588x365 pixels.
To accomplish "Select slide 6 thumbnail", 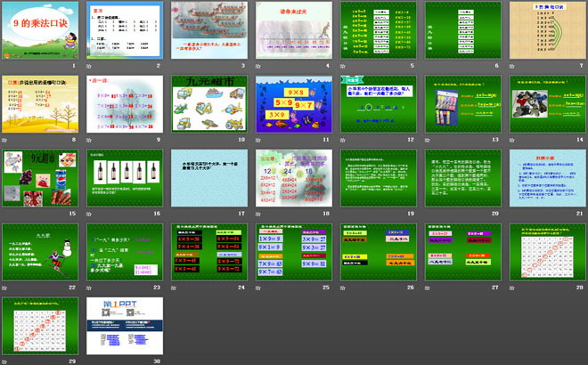I will (x=463, y=30).
